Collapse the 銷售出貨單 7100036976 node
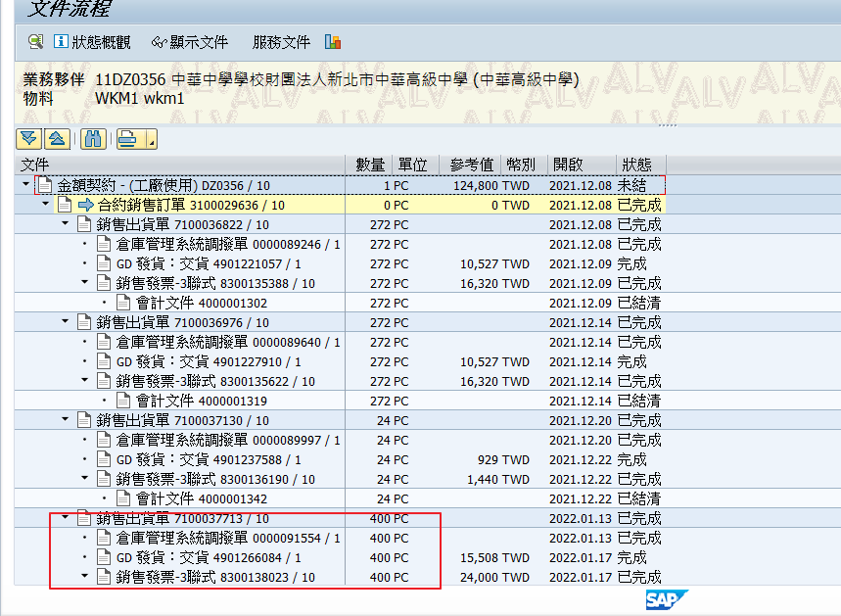This screenshot has width=841, height=616. (66, 322)
